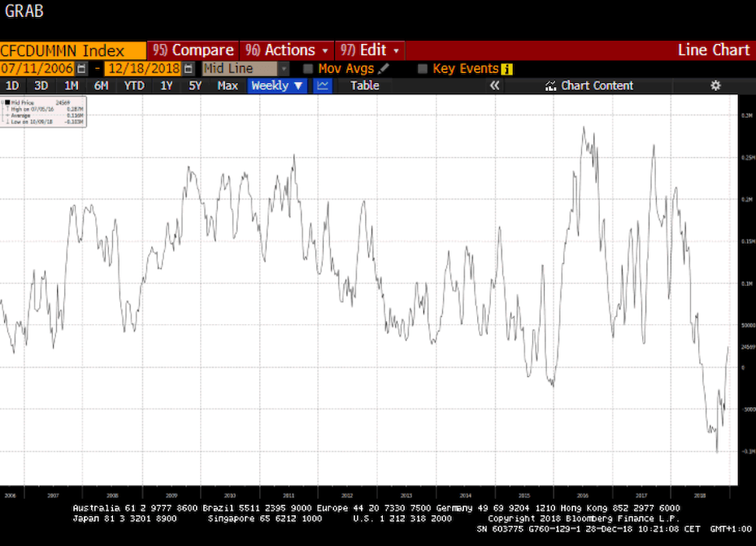Click the 24569 last value axis label
Image resolution: width=756 pixels, height=546 pixels.
(x=748, y=347)
